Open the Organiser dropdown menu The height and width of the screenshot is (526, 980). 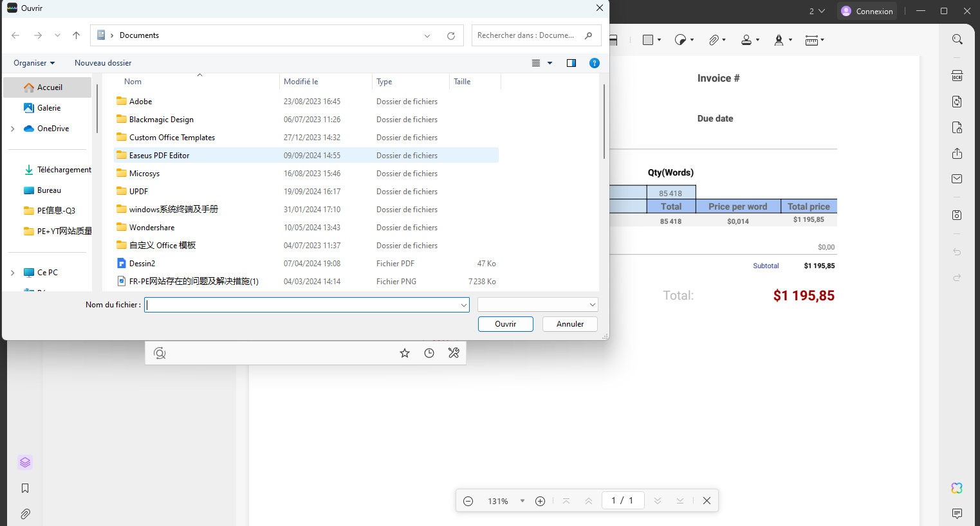point(34,63)
